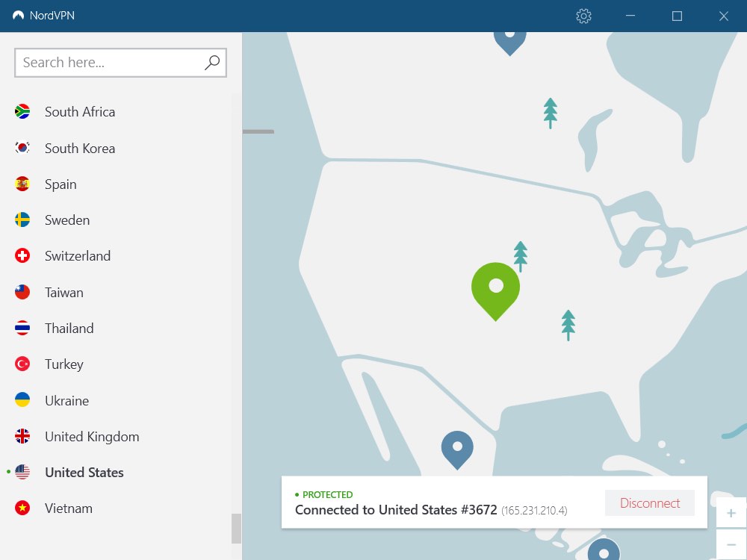Select the Thailand flag icon

point(22,328)
